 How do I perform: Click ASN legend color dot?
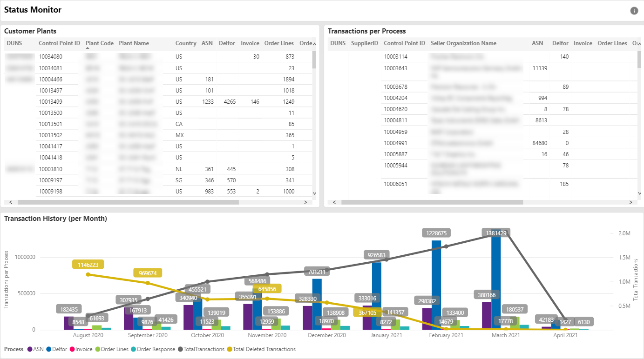(30, 349)
